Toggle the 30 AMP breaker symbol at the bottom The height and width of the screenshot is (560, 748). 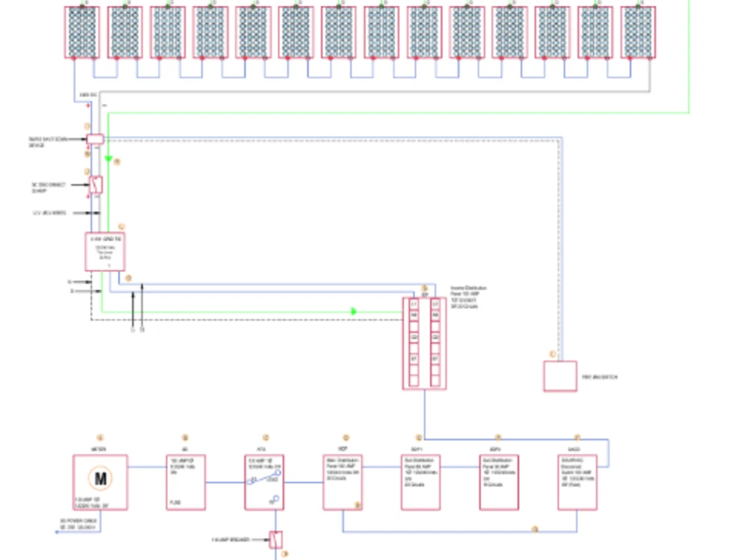[x=276, y=540]
